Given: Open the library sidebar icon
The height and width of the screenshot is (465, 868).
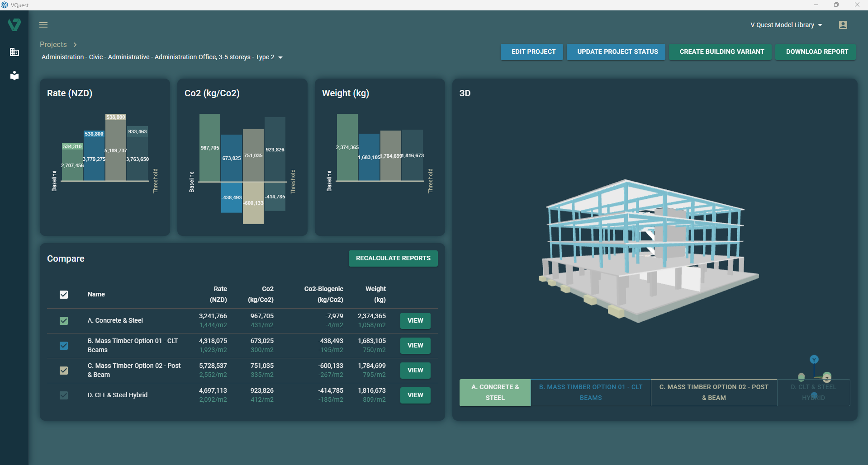Looking at the screenshot, I should [x=14, y=75].
